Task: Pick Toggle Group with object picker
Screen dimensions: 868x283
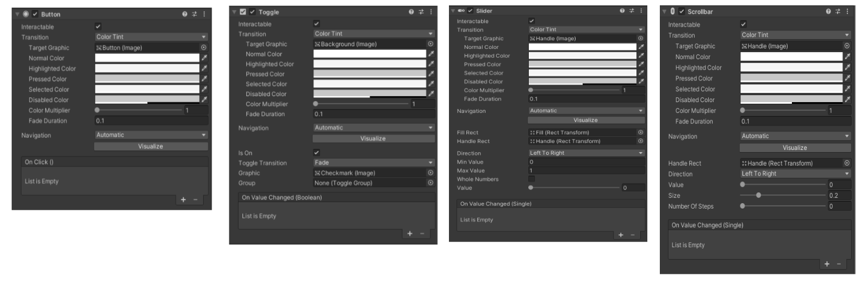Action: point(430,183)
